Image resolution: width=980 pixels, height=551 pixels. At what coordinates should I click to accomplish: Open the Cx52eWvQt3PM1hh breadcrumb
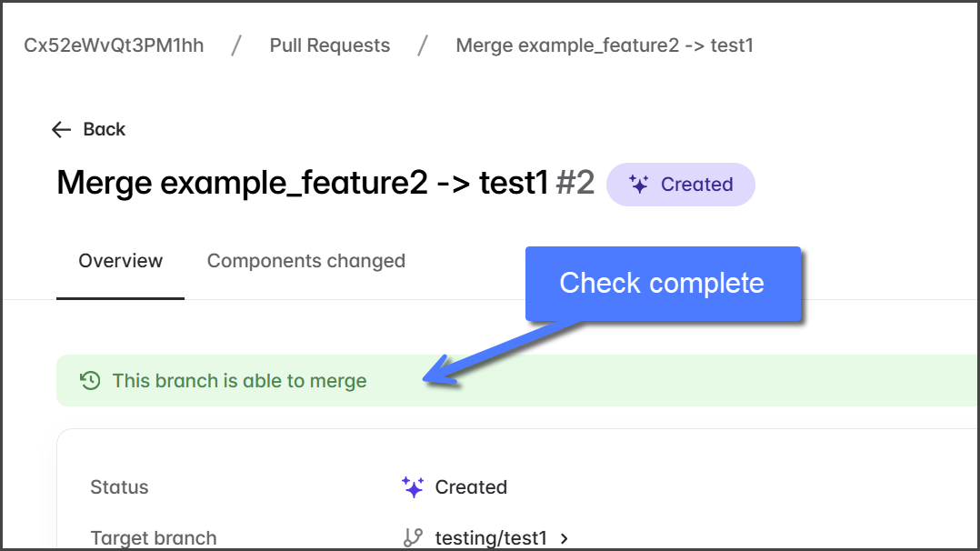tap(114, 45)
